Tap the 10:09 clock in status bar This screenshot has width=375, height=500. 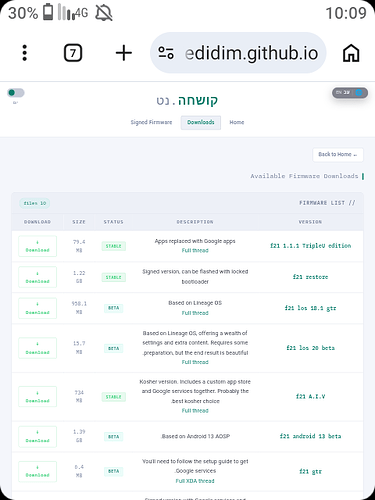(x=346, y=13)
